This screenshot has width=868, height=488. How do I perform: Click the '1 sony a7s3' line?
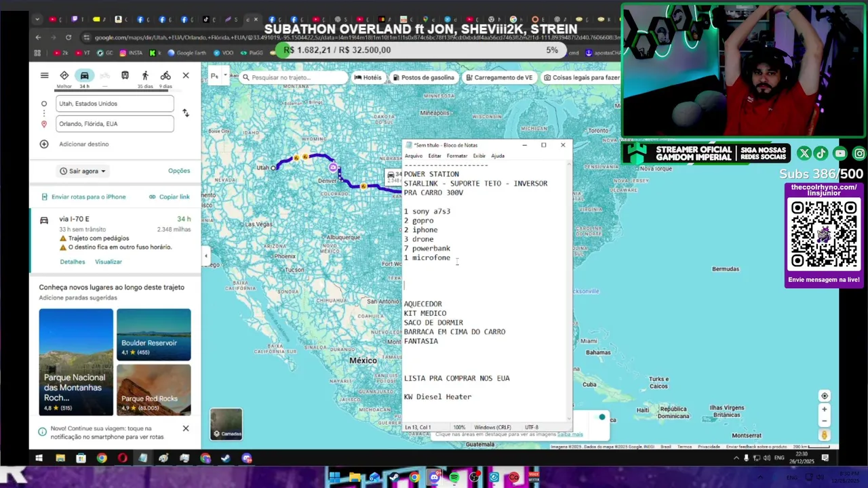[427, 211]
